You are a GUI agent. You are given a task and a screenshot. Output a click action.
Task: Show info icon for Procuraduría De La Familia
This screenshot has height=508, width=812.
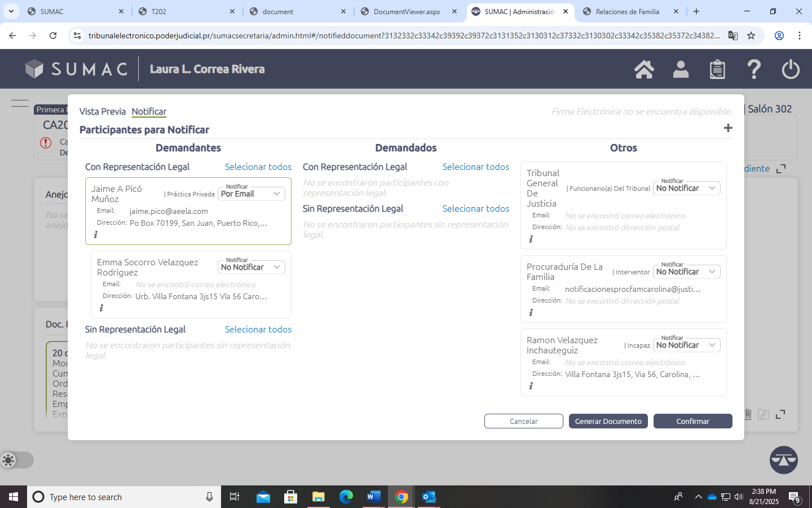(x=531, y=313)
